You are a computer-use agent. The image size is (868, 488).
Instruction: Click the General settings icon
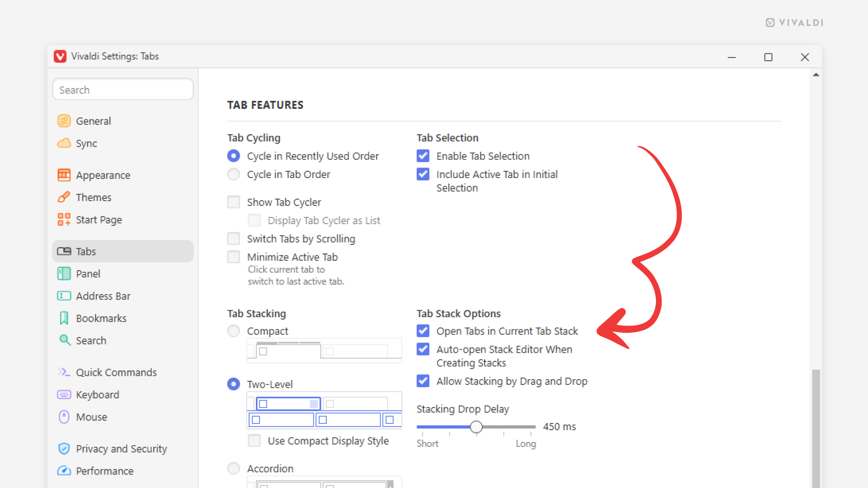[64, 121]
